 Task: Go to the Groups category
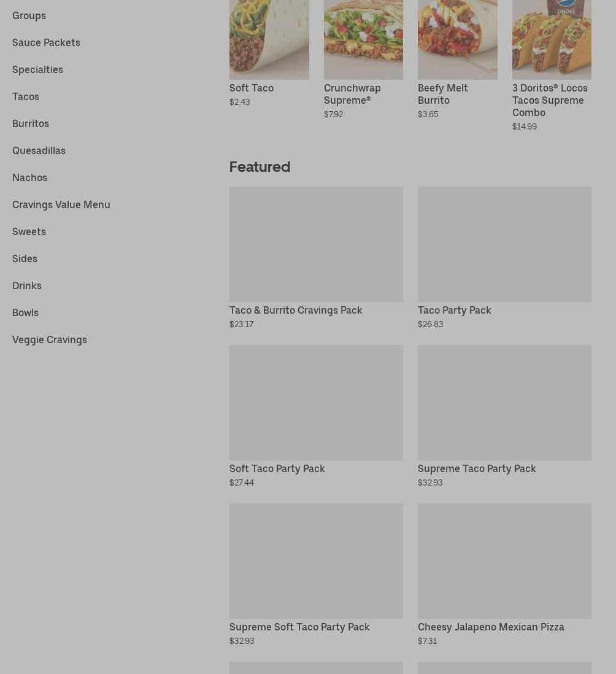click(29, 15)
